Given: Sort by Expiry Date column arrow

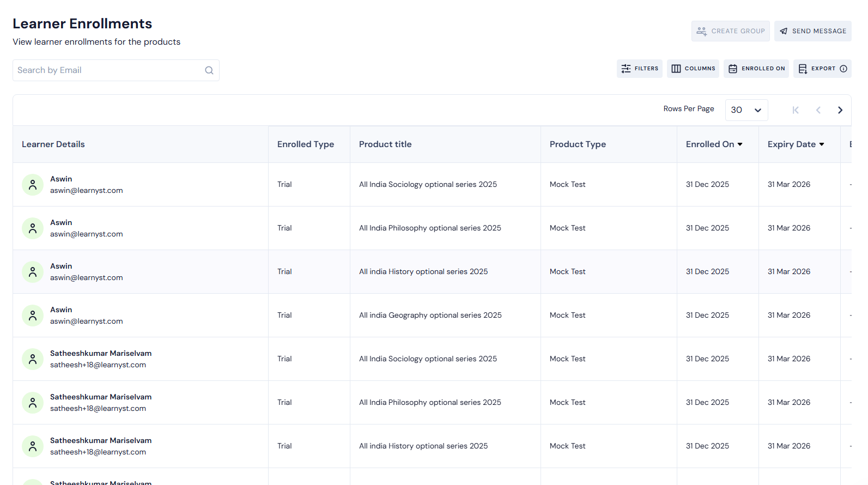Looking at the screenshot, I should tap(822, 144).
